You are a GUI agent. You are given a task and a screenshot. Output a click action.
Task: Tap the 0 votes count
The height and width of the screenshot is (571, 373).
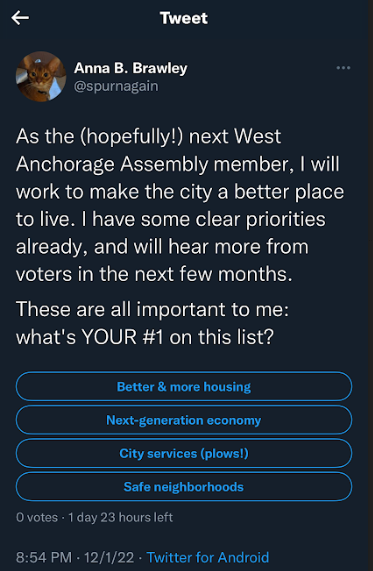coord(37,517)
